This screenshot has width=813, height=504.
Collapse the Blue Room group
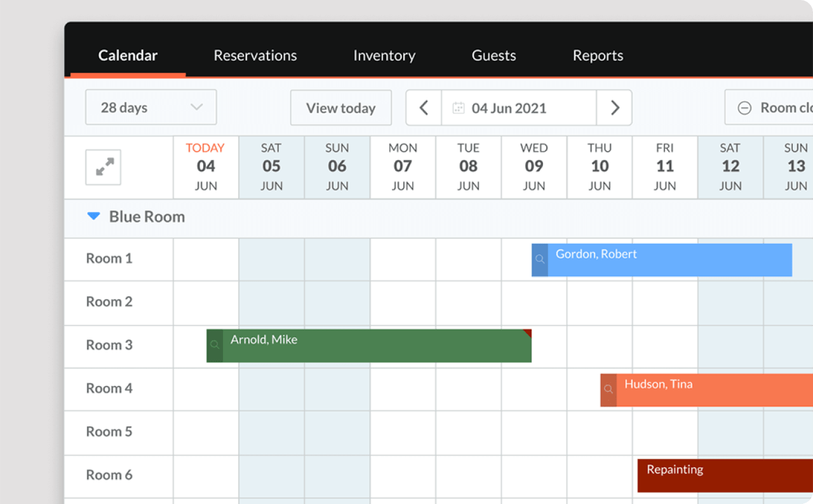pos(93,216)
